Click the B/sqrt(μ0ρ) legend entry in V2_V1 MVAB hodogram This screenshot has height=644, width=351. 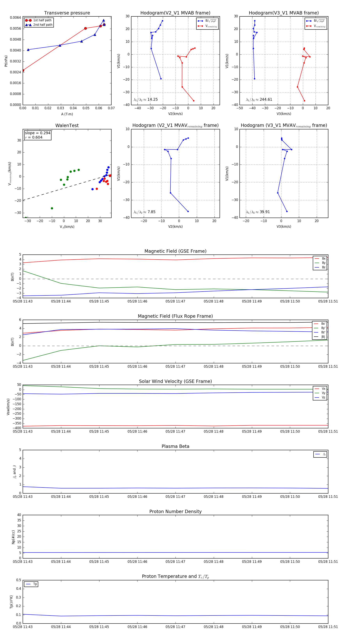(207, 21)
